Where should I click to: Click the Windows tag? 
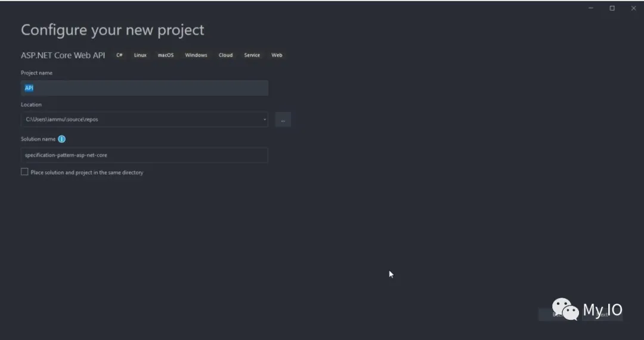[196, 55]
